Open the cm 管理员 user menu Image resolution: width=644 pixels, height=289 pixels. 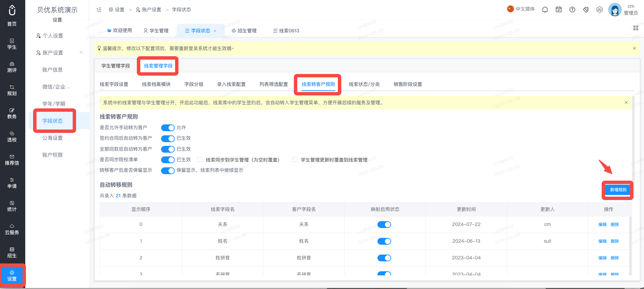pos(624,10)
